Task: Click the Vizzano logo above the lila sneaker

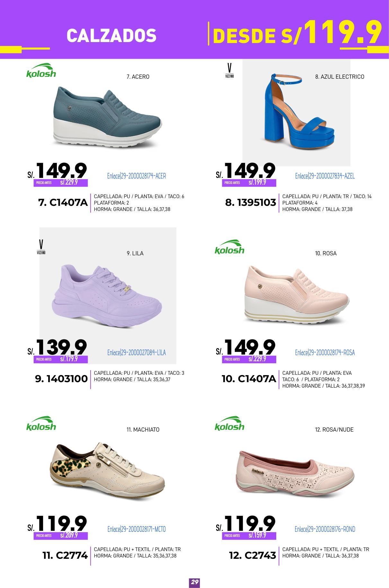Action: click(x=41, y=247)
